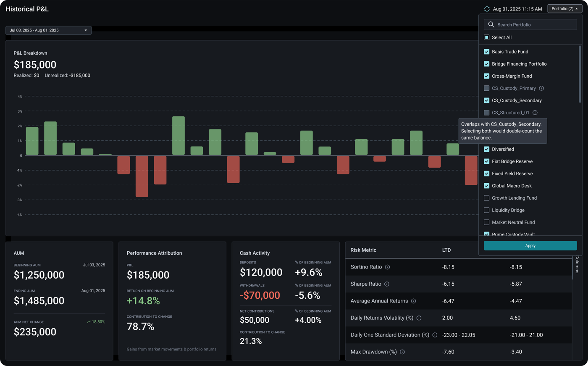The image size is (588, 366).
Task: Select the deepest red bar in the chart
Action: click(x=142, y=176)
